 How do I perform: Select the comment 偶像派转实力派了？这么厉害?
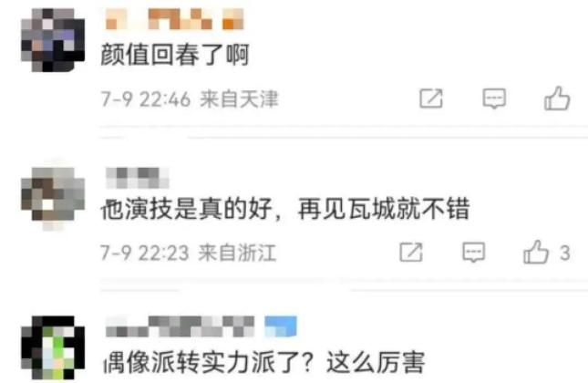[x=264, y=362]
